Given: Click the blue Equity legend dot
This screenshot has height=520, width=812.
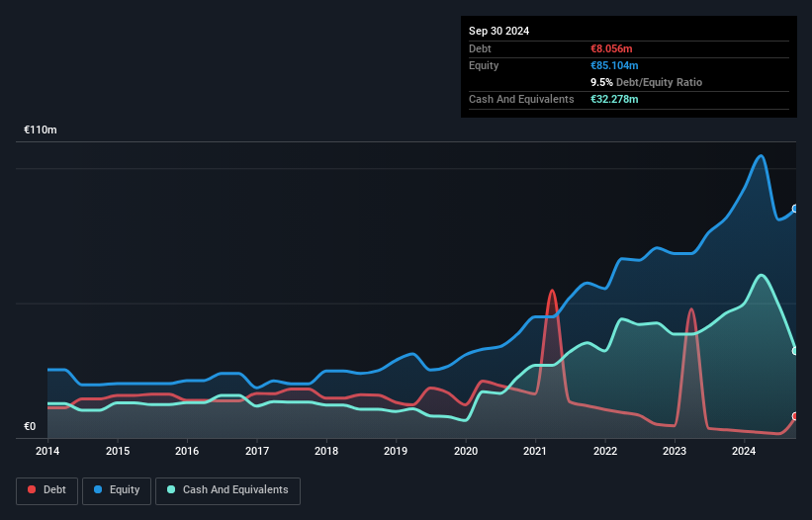Looking at the screenshot, I should click(99, 490).
